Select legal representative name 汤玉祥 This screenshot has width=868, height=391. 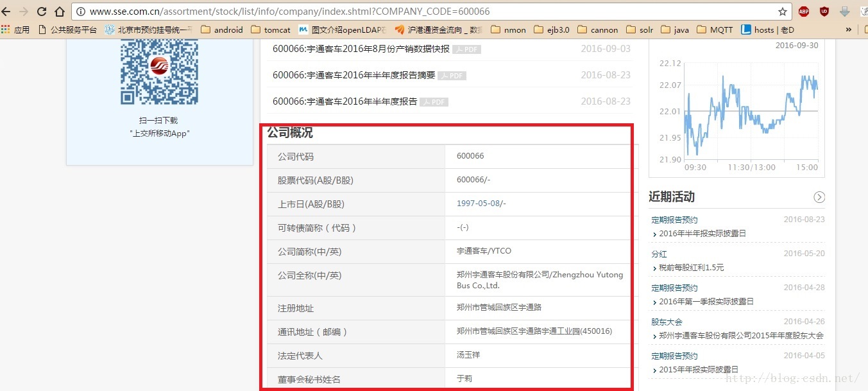(468, 355)
